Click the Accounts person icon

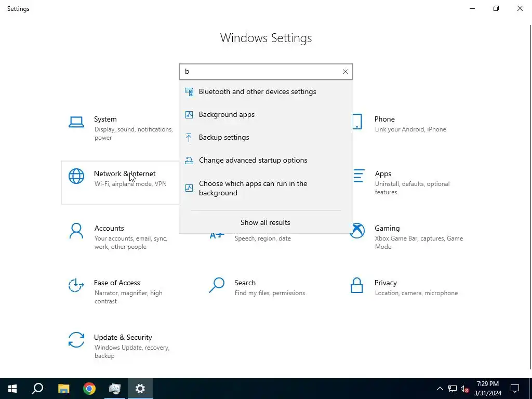coord(76,231)
